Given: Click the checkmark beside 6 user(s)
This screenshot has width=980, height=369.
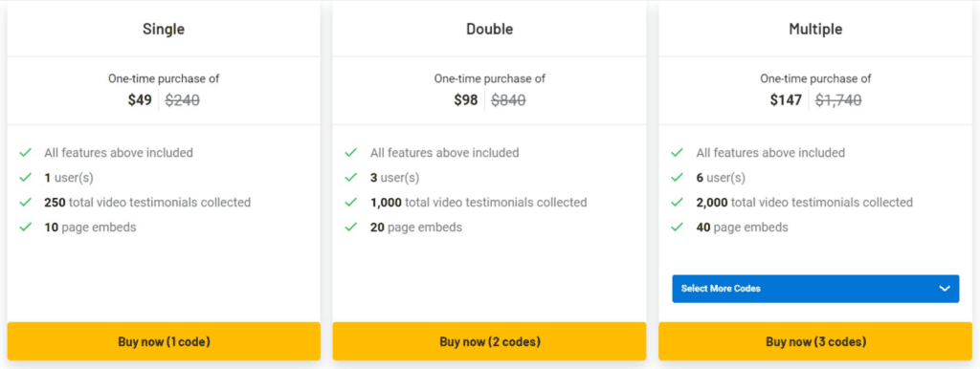Looking at the screenshot, I should pyautogui.click(x=678, y=177).
